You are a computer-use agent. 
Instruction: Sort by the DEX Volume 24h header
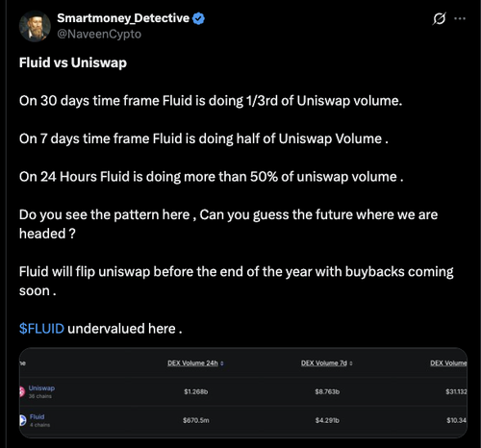[x=192, y=363]
